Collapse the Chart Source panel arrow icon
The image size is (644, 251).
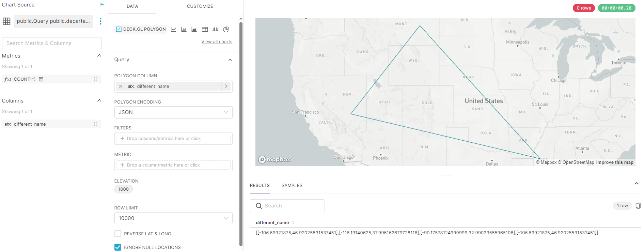point(101,4)
